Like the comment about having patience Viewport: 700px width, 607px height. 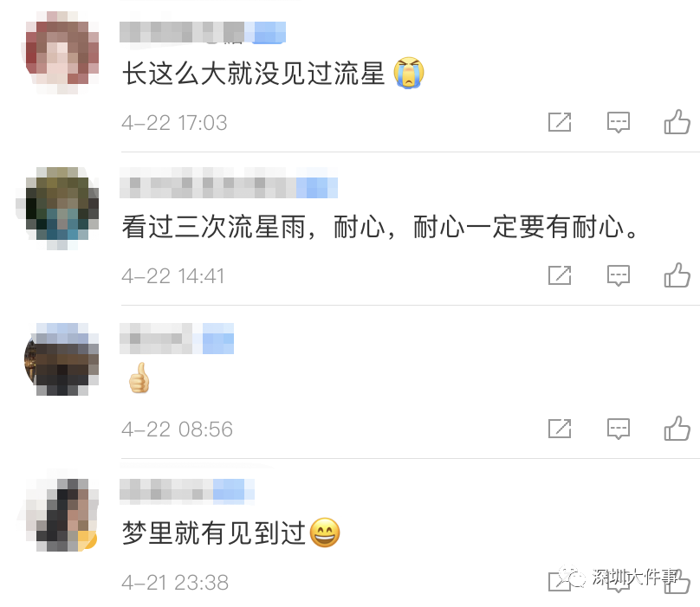[677, 275]
